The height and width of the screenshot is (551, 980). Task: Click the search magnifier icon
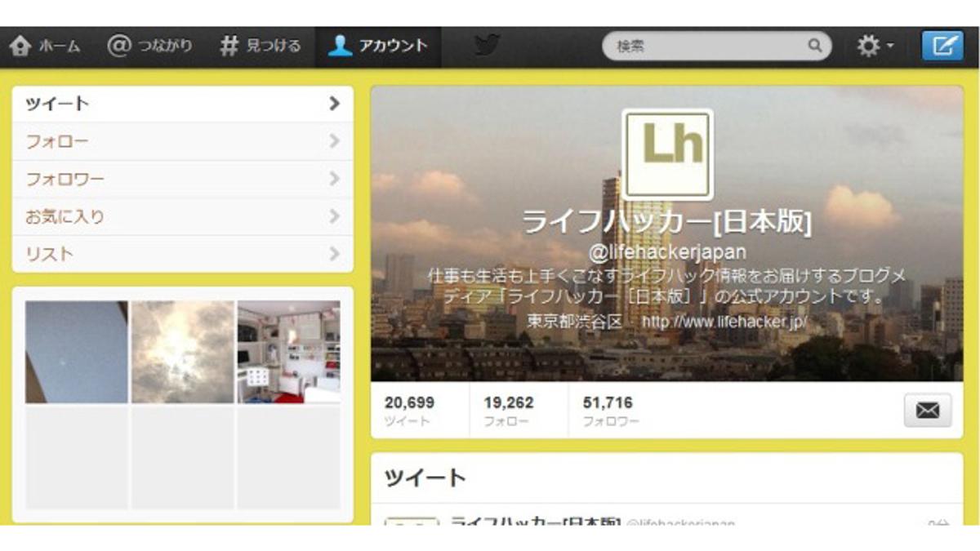[815, 46]
